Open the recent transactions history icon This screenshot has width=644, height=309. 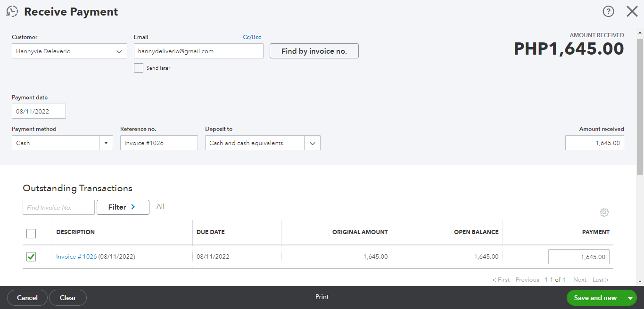click(12, 12)
